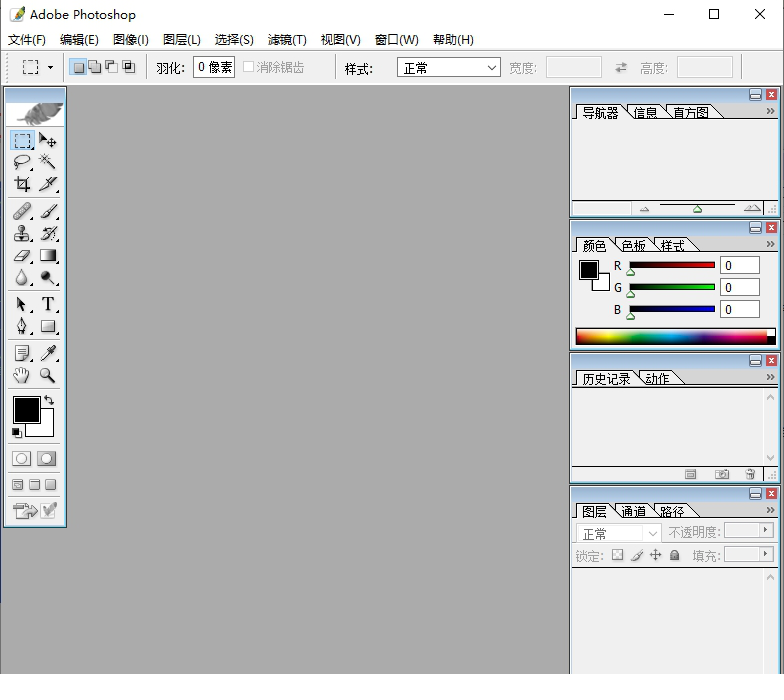Select the Eraser tool
Screen dimensions: 784x700
point(22,255)
